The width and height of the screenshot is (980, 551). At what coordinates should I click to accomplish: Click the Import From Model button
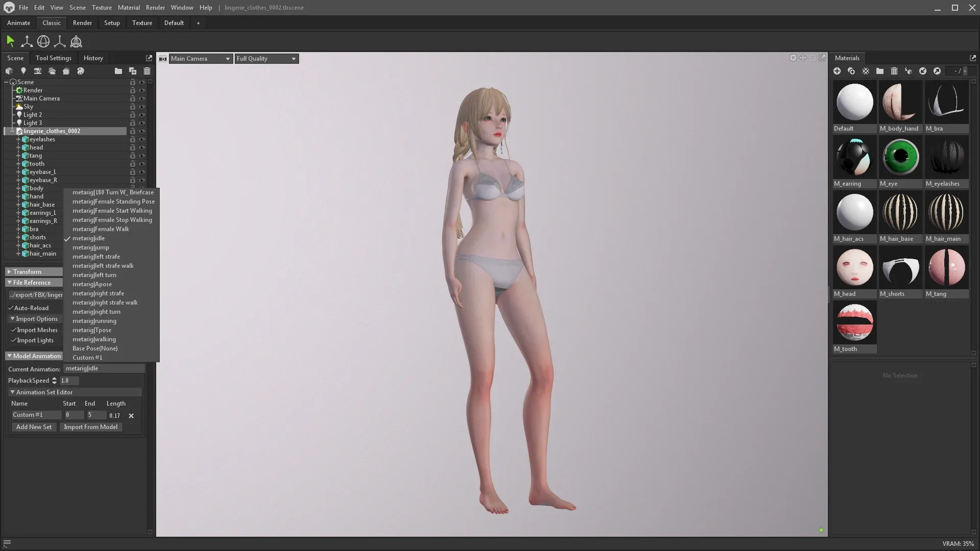coord(90,427)
